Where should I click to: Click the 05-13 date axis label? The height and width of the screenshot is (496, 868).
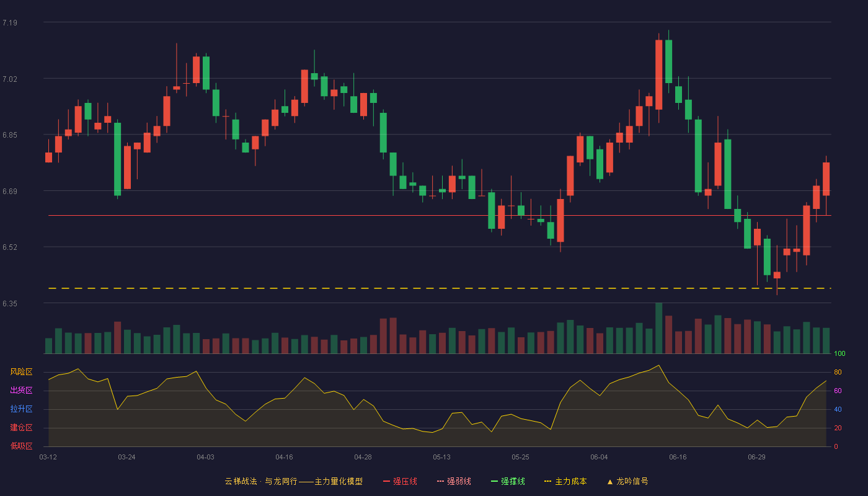441,457
